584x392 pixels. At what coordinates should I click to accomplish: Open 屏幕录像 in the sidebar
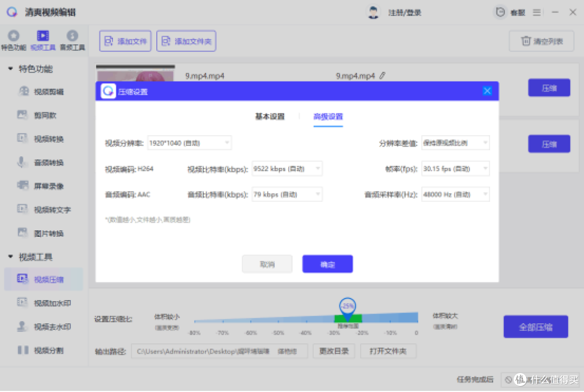[x=41, y=186]
